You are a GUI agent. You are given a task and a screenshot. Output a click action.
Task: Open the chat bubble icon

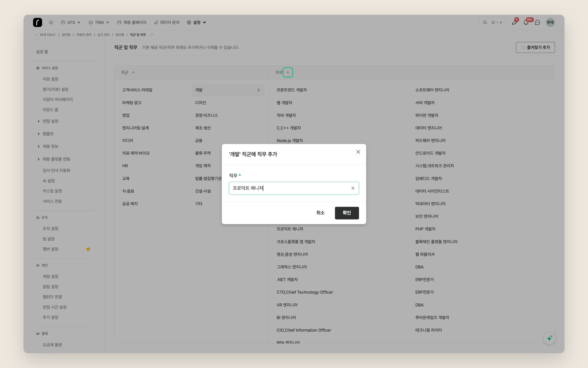click(537, 22)
